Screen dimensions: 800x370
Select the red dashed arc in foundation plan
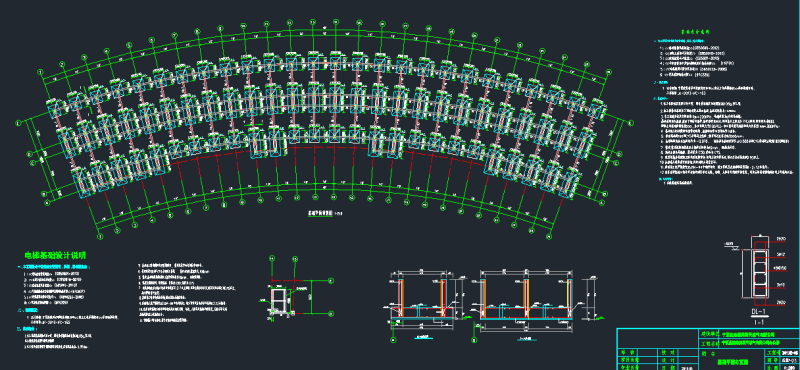(327, 148)
